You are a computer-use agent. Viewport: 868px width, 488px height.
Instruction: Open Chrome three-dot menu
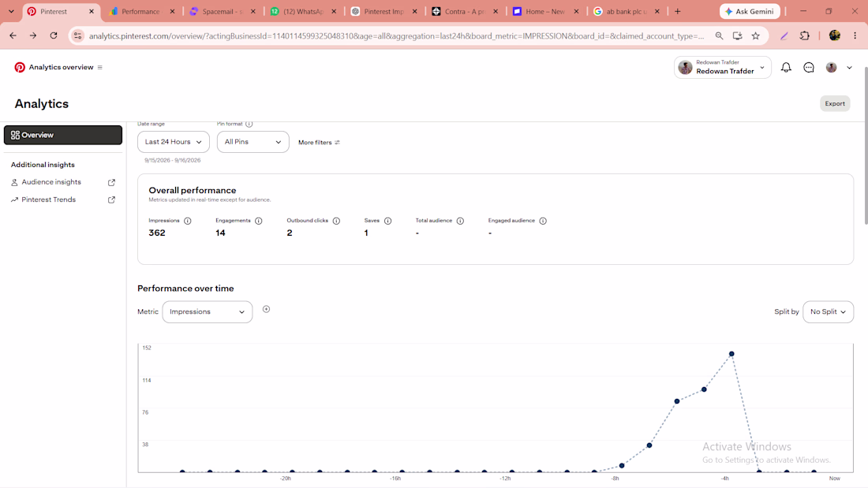(x=855, y=35)
